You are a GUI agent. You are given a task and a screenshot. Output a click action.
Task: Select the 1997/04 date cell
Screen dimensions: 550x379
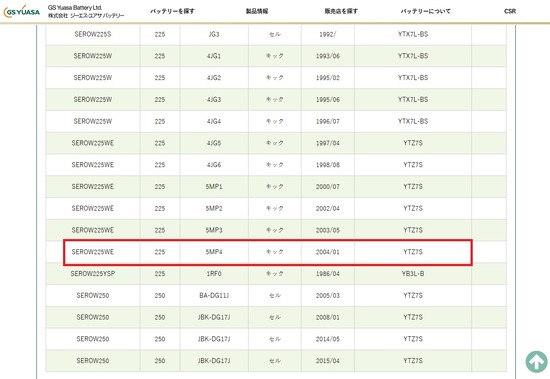pos(328,143)
